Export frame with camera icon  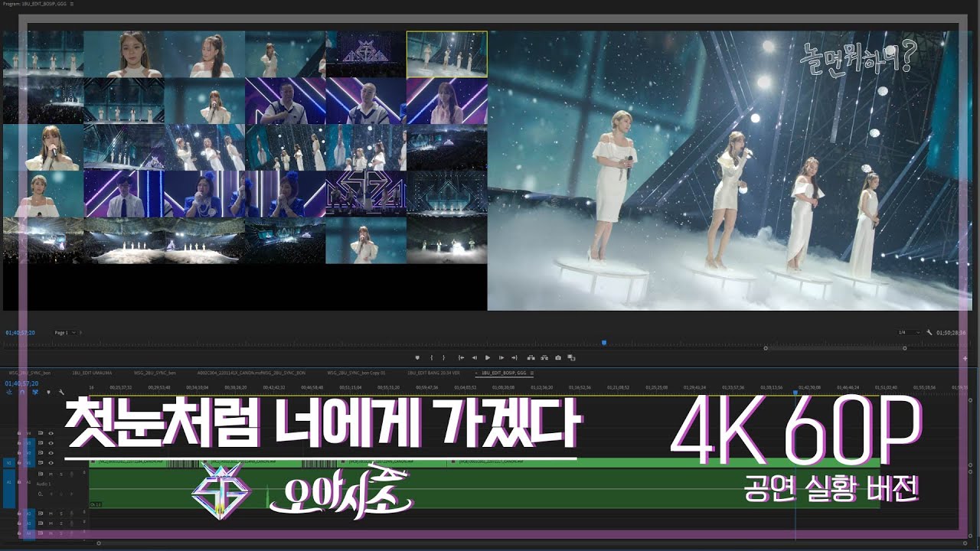pyautogui.click(x=558, y=357)
